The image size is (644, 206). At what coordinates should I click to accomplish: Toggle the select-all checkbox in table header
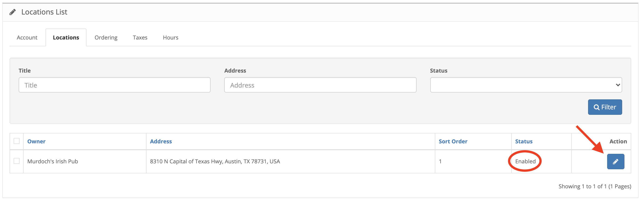click(x=17, y=141)
